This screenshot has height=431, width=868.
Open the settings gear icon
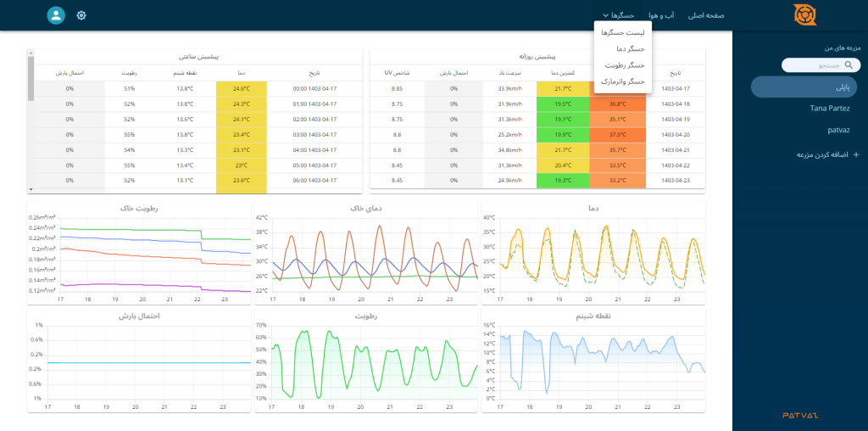coord(81,15)
